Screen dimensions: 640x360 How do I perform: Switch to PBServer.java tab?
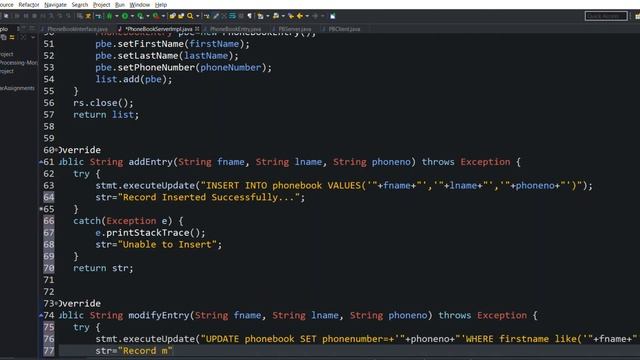(295, 29)
